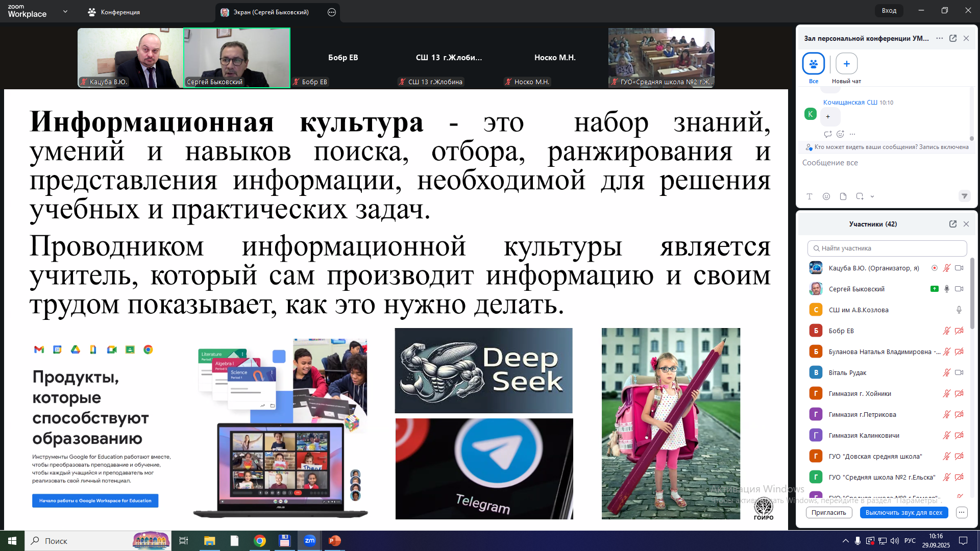Open chat more options ellipsis icon
This screenshot has height=551, width=980.
pos(940,38)
